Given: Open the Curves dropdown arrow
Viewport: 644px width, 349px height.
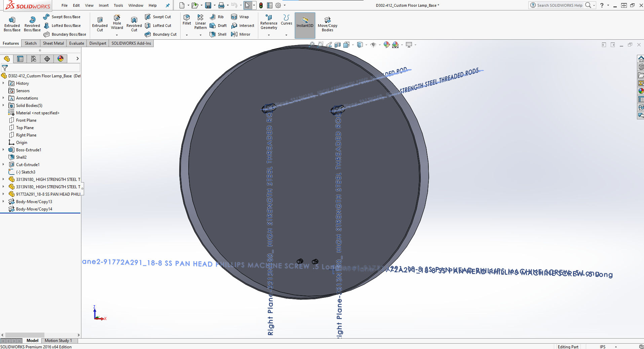Looking at the screenshot, I should (286, 35).
